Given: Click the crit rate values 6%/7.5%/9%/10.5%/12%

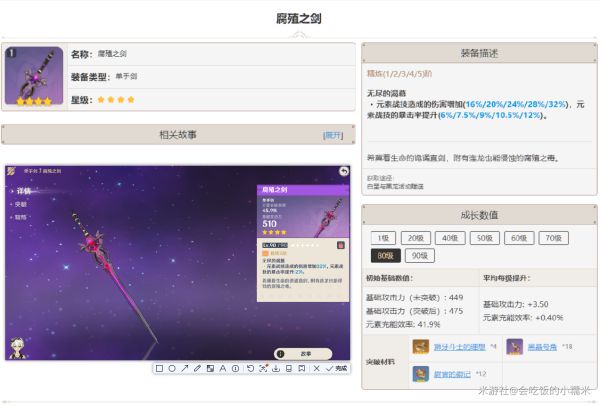Looking at the screenshot, I should pos(489,115).
